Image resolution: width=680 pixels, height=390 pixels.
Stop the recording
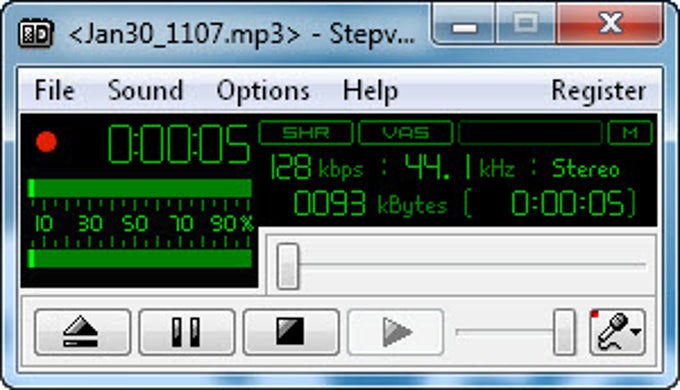point(291,332)
